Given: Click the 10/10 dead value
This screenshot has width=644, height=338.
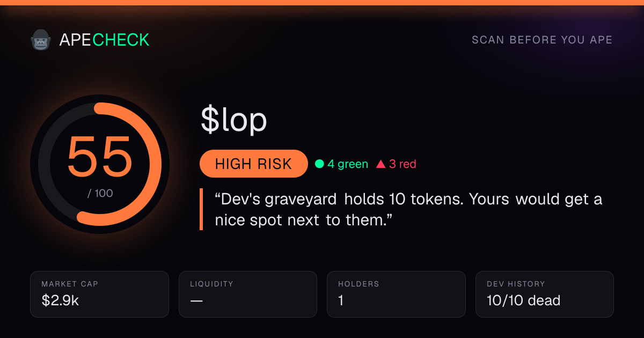Looking at the screenshot, I should click(x=524, y=300).
